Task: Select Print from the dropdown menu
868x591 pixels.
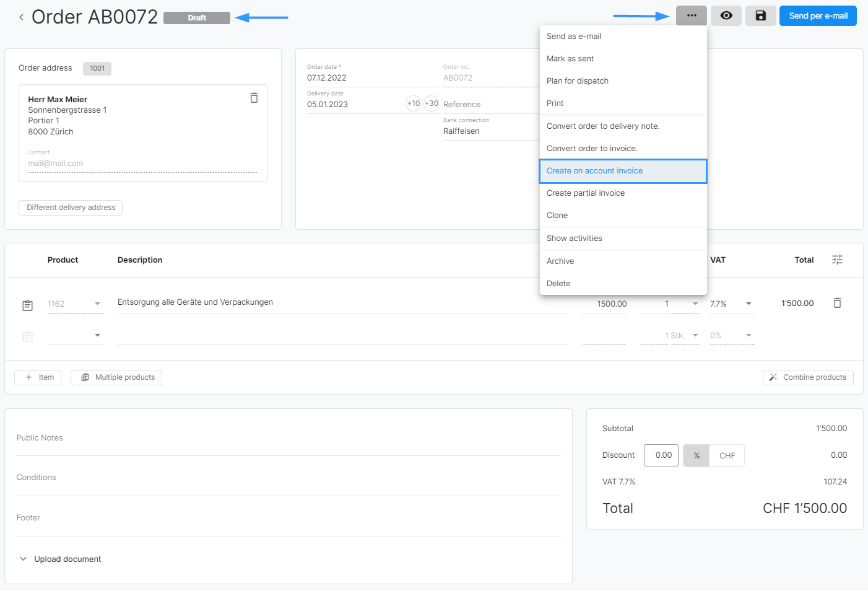Action: 623,103
